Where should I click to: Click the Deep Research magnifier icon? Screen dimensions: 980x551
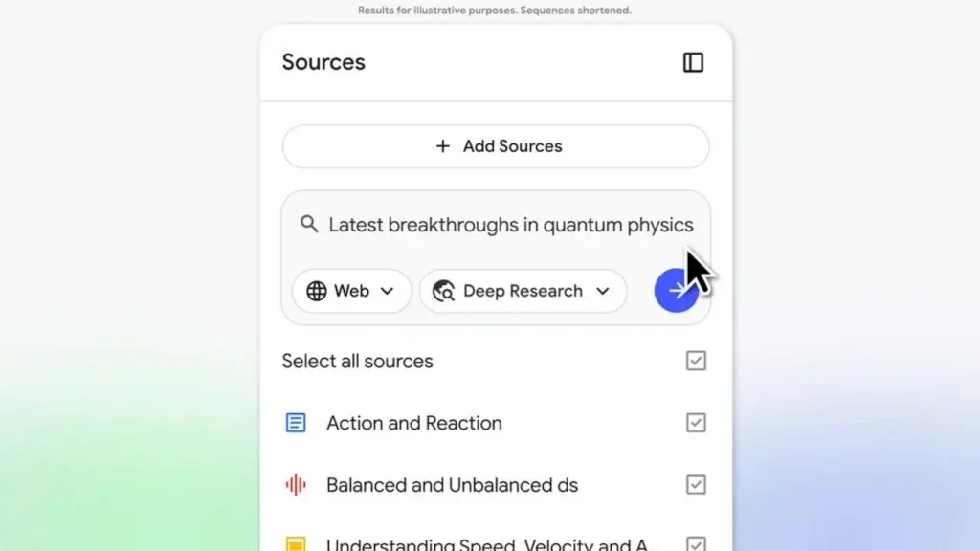[x=443, y=291]
